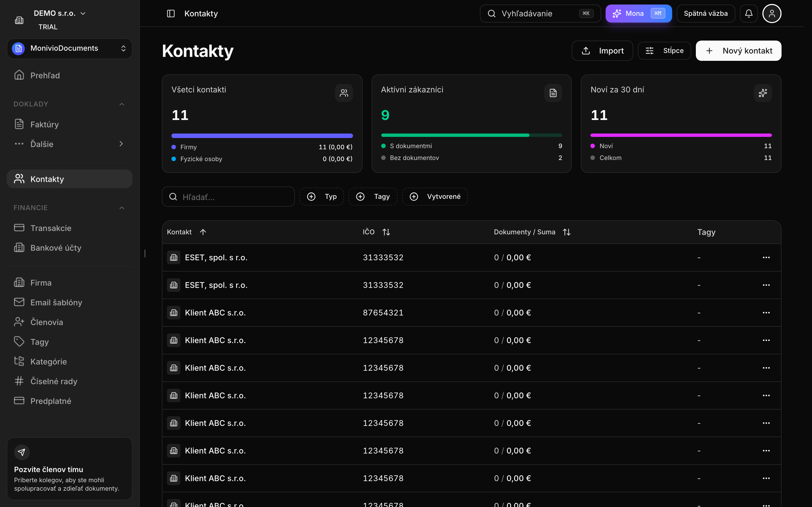Viewport: 812px width, 507px height.
Task: Focus the Hľadať contacts search field
Action: [228, 197]
